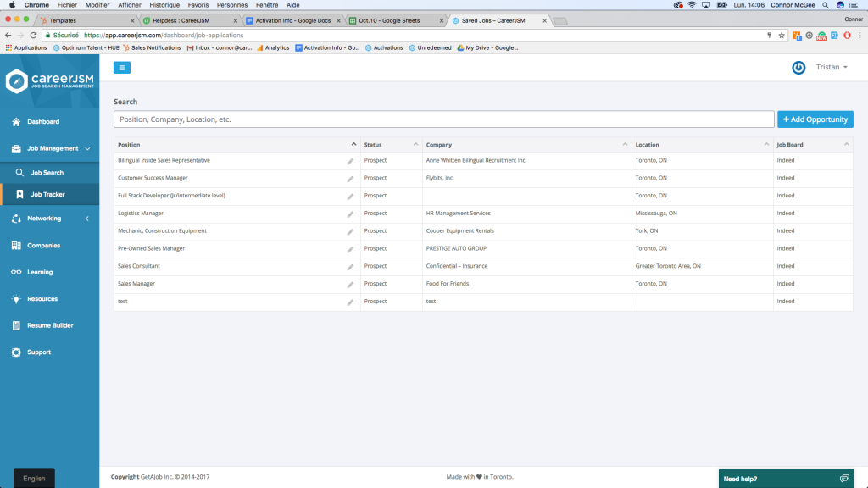The image size is (868, 488).
Task: Open Dashboard from the sidebar
Action: 42,122
